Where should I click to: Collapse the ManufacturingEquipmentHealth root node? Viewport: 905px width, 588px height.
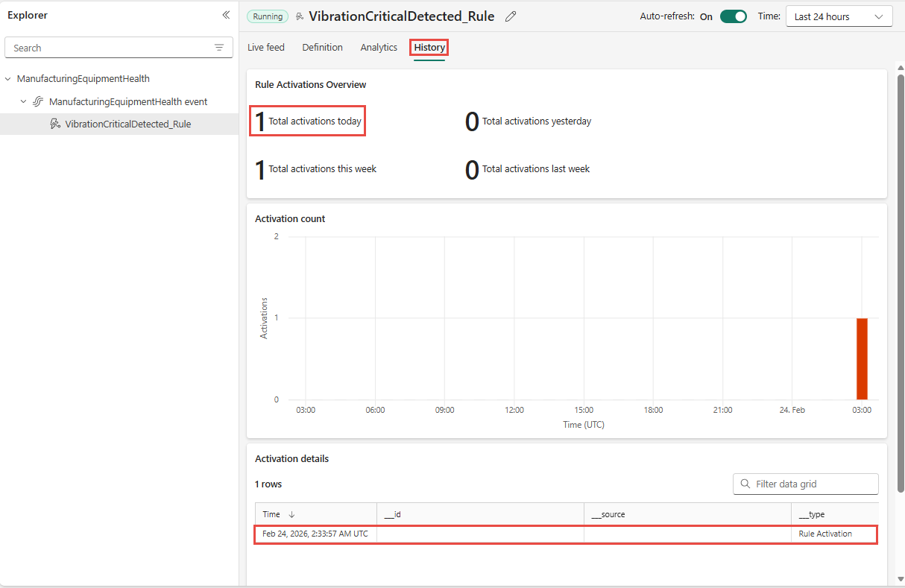9,79
